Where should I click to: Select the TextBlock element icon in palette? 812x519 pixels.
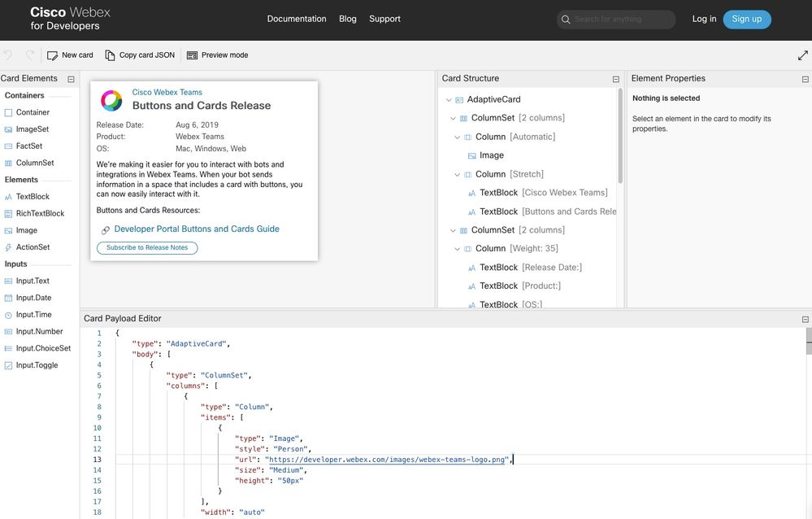[8, 197]
